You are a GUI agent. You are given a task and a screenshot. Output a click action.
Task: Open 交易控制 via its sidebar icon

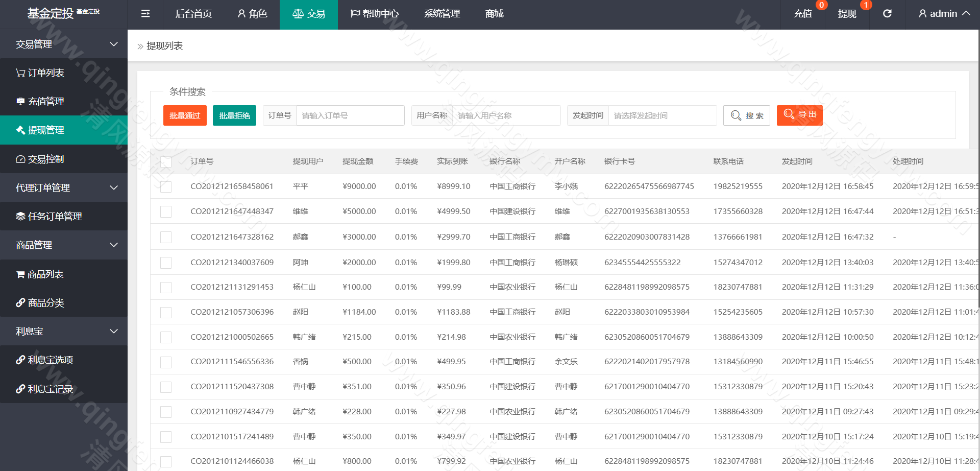(x=20, y=159)
